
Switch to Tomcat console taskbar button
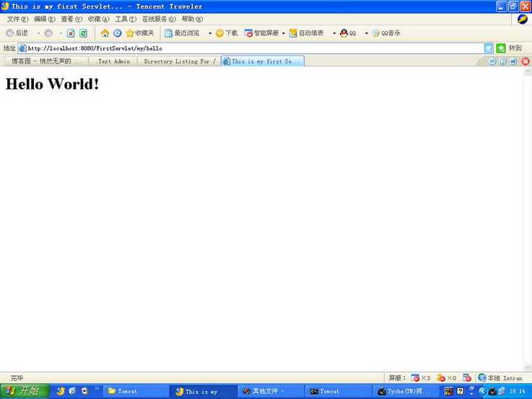tap(338, 391)
